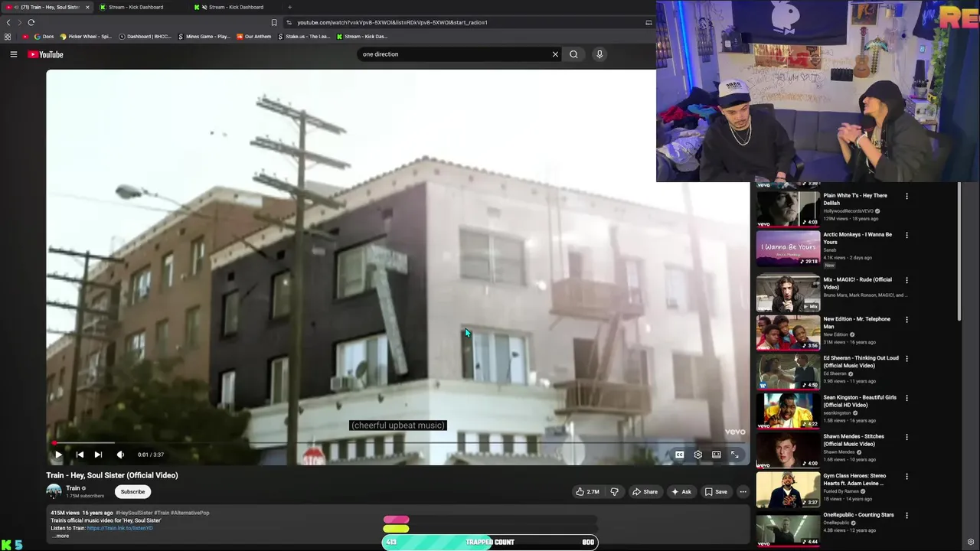
Task: Play the video
Action: click(58, 455)
